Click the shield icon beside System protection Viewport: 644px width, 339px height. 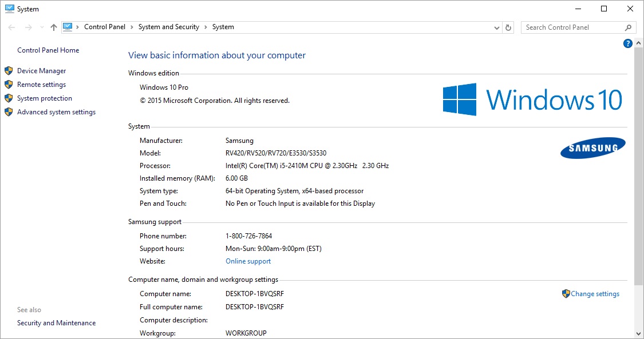pos(9,98)
